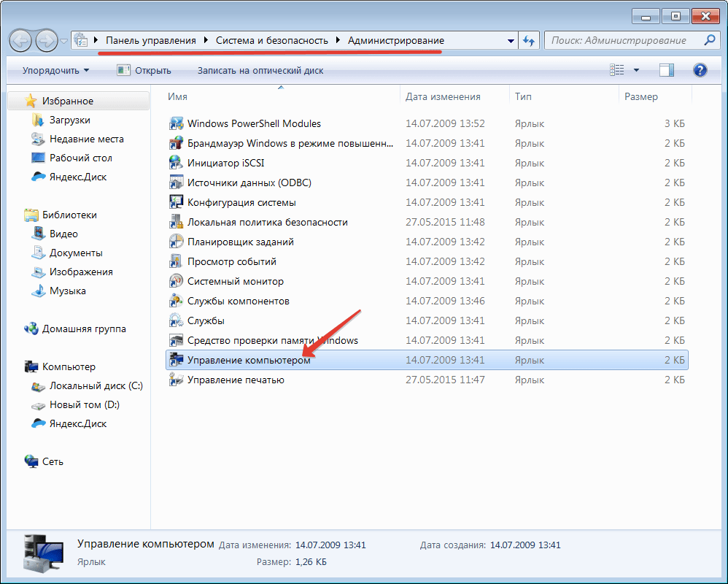This screenshot has width=728, height=584.
Task: Click the Системный монитор icon
Action: pos(176,281)
